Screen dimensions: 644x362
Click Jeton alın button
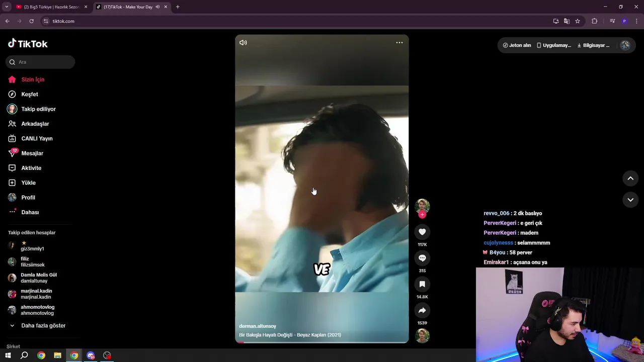pyautogui.click(x=517, y=45)
